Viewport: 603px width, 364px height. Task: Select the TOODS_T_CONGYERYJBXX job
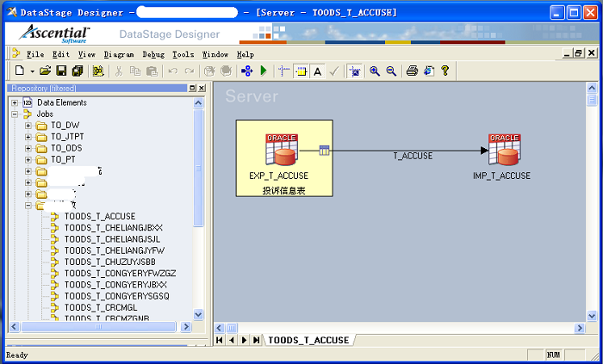pos(115,285)
